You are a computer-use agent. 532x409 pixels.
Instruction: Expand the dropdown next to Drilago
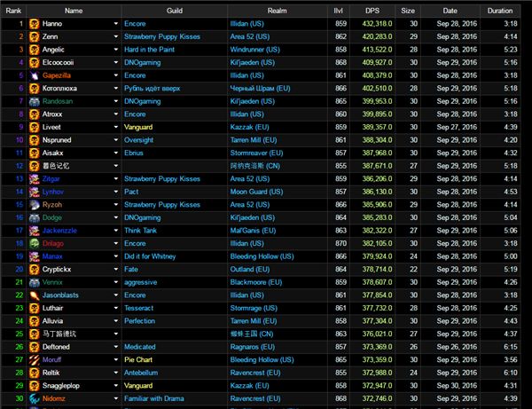point(116,243)
